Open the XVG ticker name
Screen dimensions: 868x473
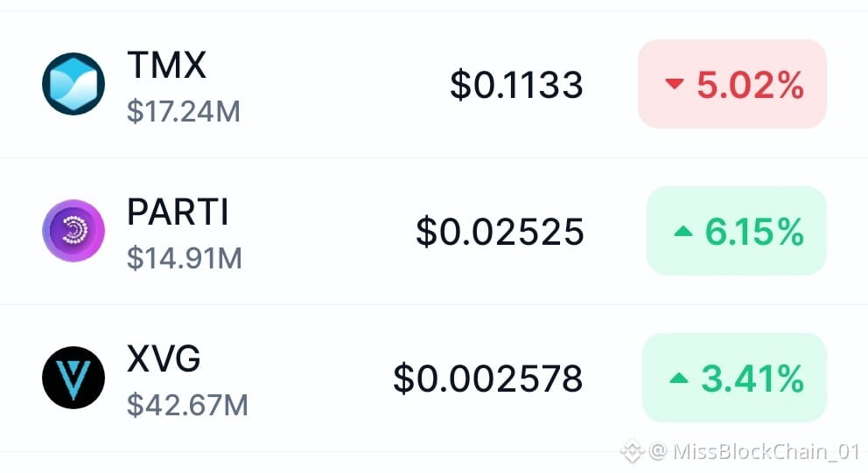pos(164,359)
